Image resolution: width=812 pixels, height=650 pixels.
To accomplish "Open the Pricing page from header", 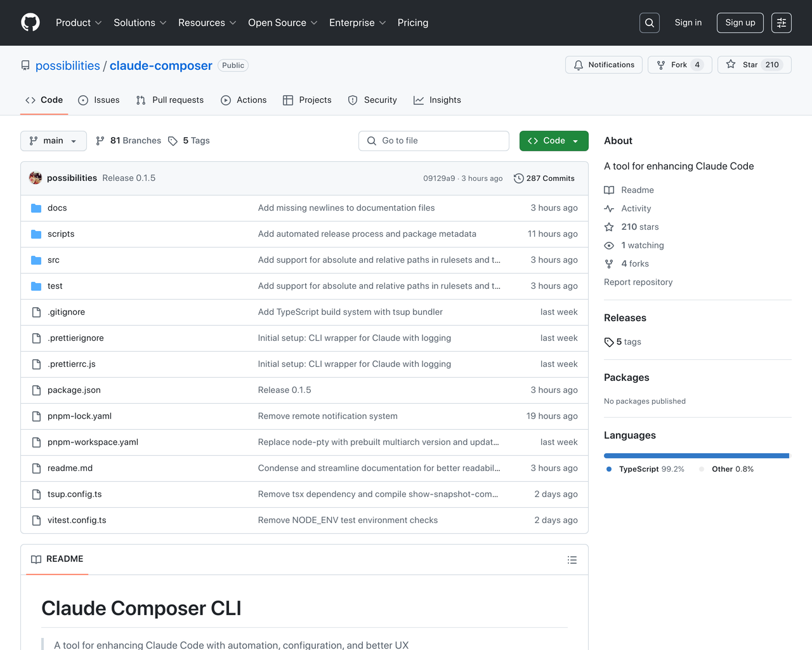I will [413, 23].
